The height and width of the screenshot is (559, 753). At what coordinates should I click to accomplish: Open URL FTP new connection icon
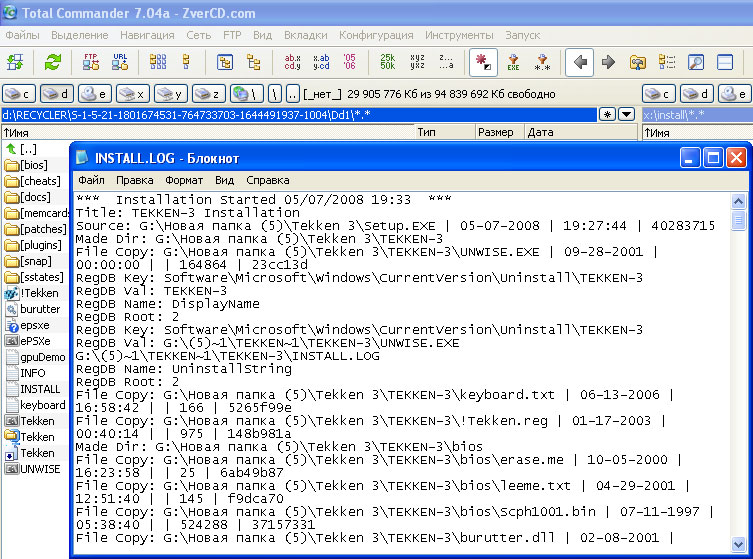tap(120, 62)
